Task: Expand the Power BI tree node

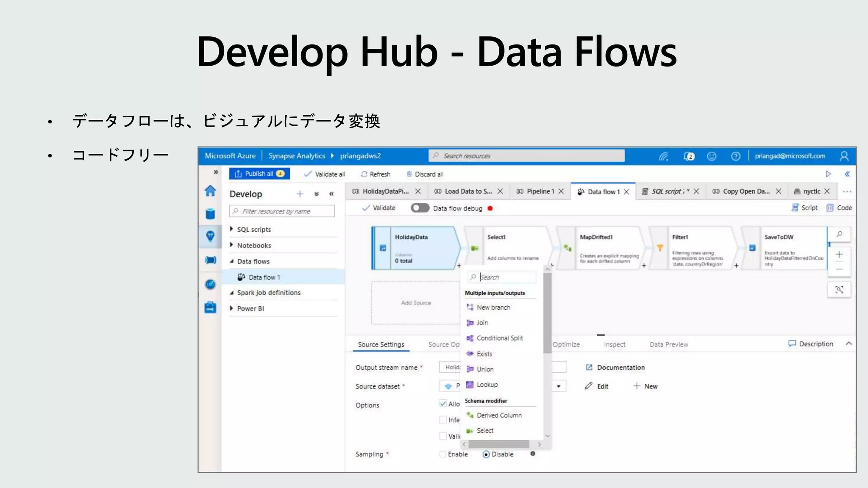Action: click(x=231, y=308)
